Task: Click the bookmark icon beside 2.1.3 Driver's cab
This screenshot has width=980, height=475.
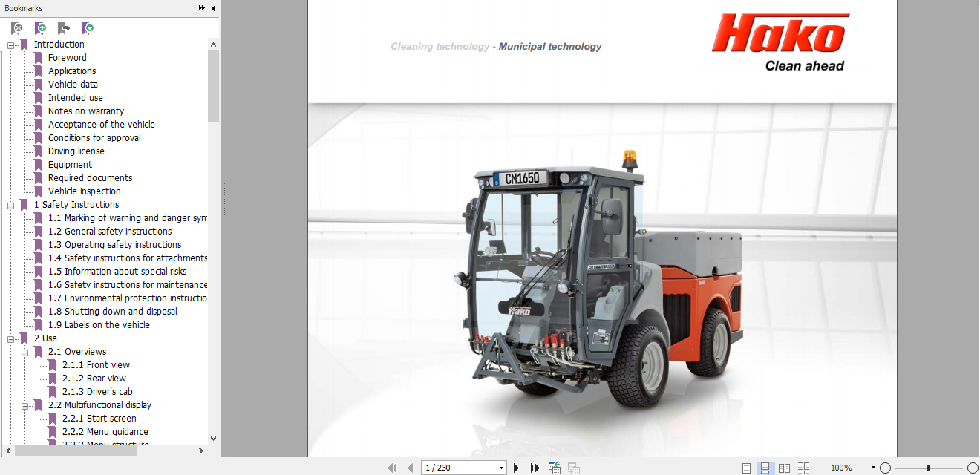Action: pyautogui.click(x=53, y=392)
